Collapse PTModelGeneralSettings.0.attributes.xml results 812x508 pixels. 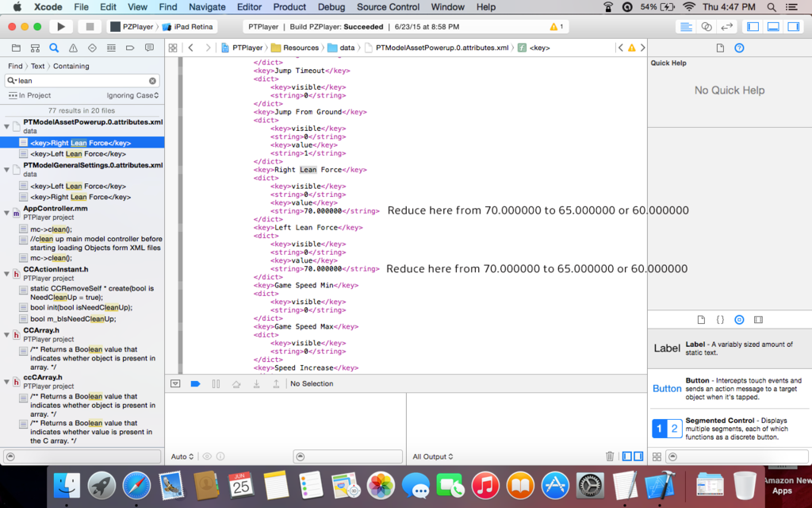pos(6,169)
